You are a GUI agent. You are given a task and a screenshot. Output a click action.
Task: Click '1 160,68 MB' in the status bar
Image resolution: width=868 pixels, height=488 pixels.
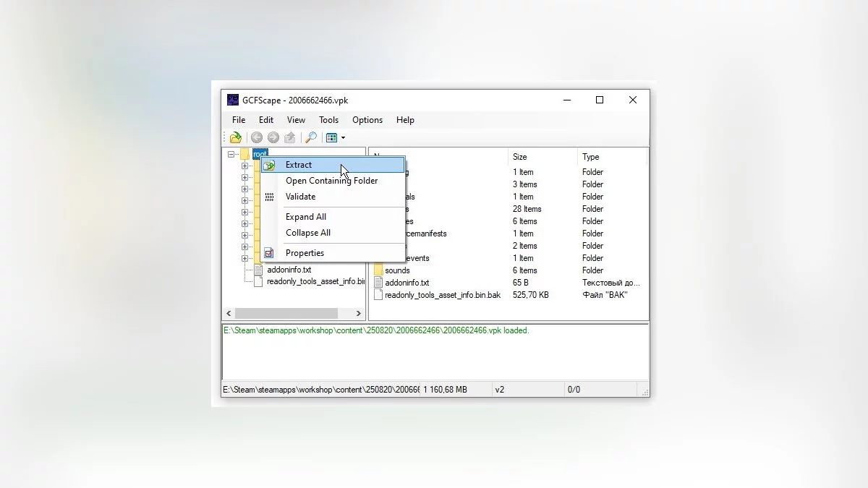(x=446, y=390)
